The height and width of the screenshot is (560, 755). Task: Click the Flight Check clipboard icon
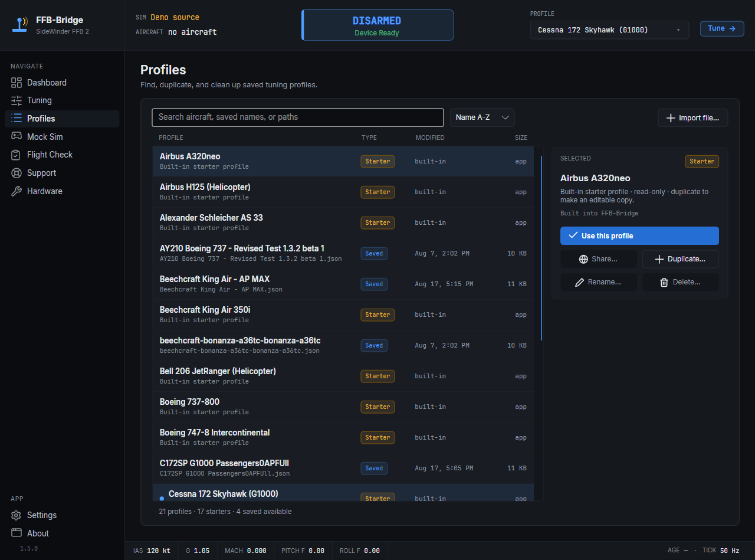[17, 155]
